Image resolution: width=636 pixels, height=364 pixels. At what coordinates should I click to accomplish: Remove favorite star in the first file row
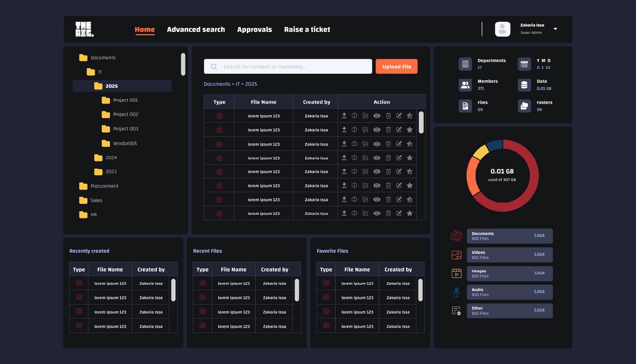coord(410,116)
